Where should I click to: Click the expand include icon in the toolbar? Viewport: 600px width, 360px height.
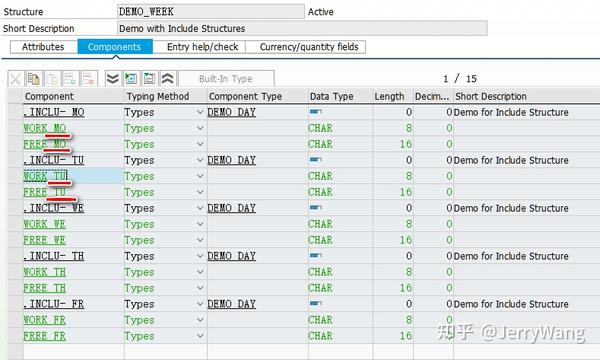(x=131, y=79)
